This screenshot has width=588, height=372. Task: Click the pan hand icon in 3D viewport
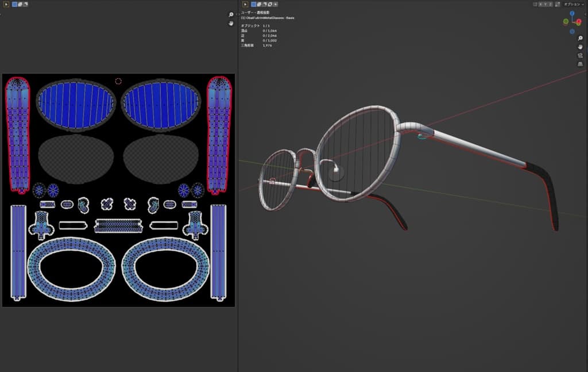pos(580,47)
